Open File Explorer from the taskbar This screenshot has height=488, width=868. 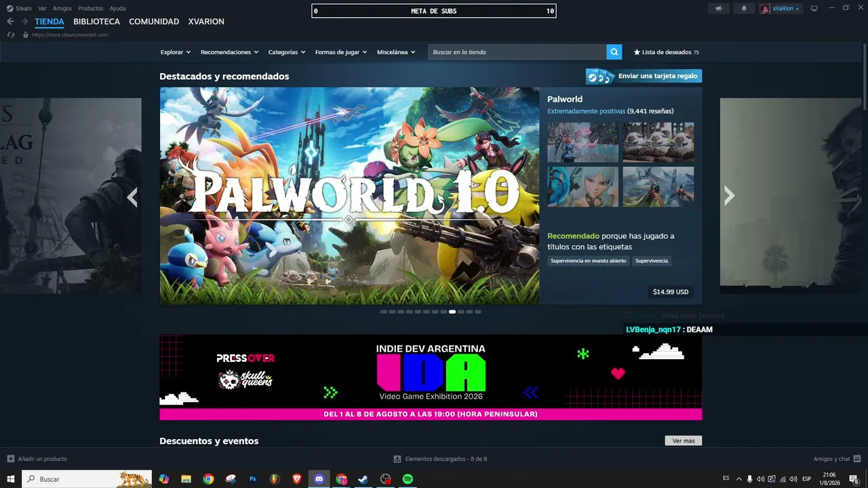[186, 479]
